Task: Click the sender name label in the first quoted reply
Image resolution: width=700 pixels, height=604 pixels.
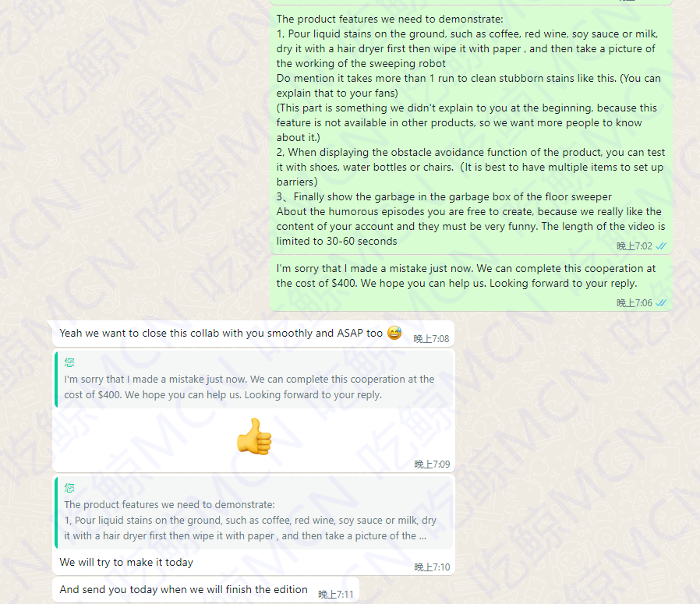Action: tap(69, 362)
